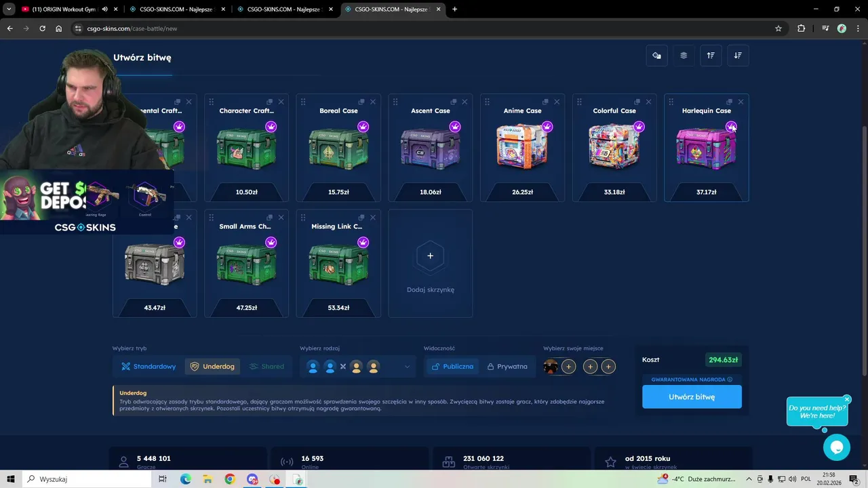Viewport: 868px width, 488px height.
Task: Duplicate the Small Arms case
Action: pyautogui.click(x=269, y=218)
